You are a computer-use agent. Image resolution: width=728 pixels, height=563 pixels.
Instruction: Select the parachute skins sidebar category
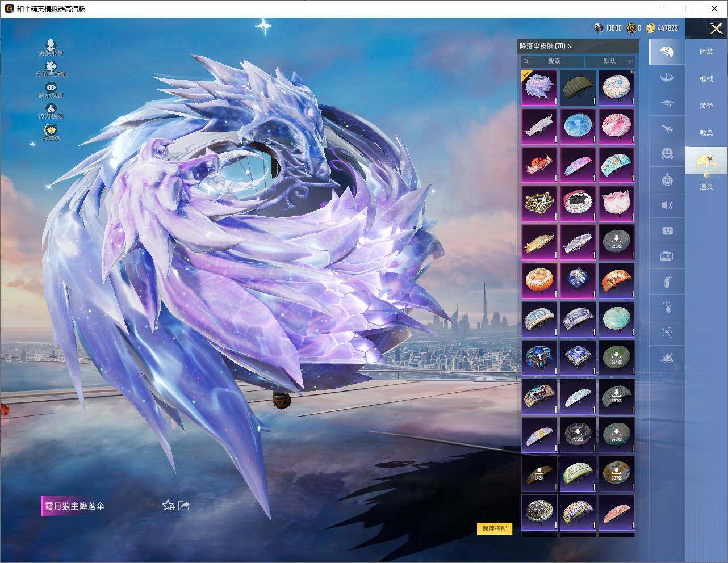coord(667,52)
